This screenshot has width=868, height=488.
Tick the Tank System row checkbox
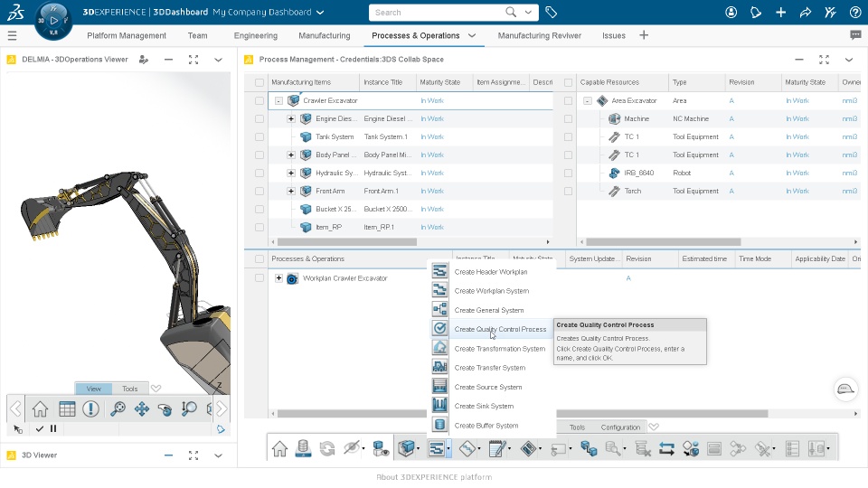[x=259, y=136]
